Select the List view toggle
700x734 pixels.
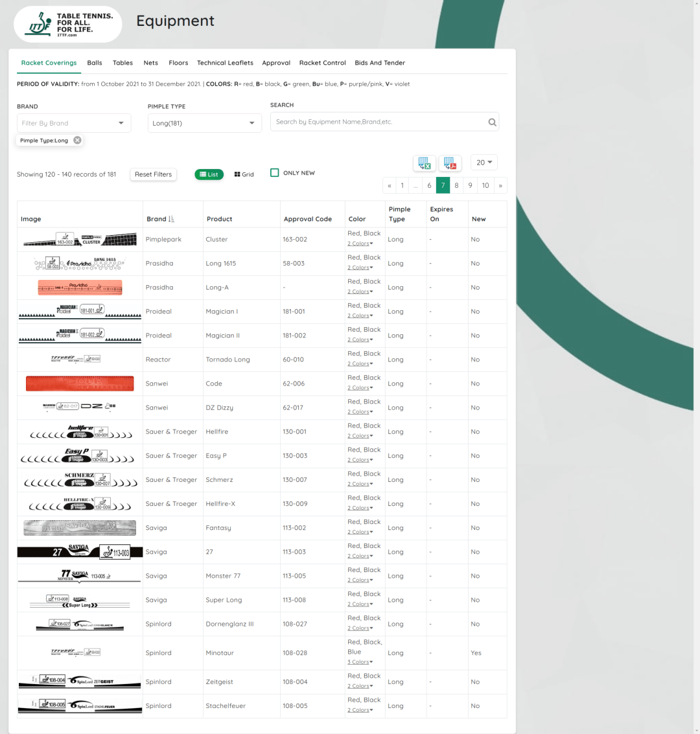pyautogui.click(x=209, y=174)
